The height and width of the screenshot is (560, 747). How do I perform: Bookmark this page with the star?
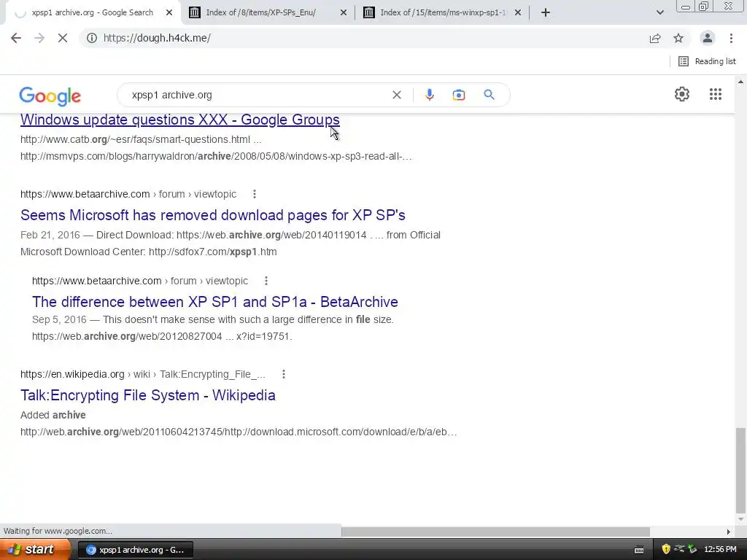678,38
